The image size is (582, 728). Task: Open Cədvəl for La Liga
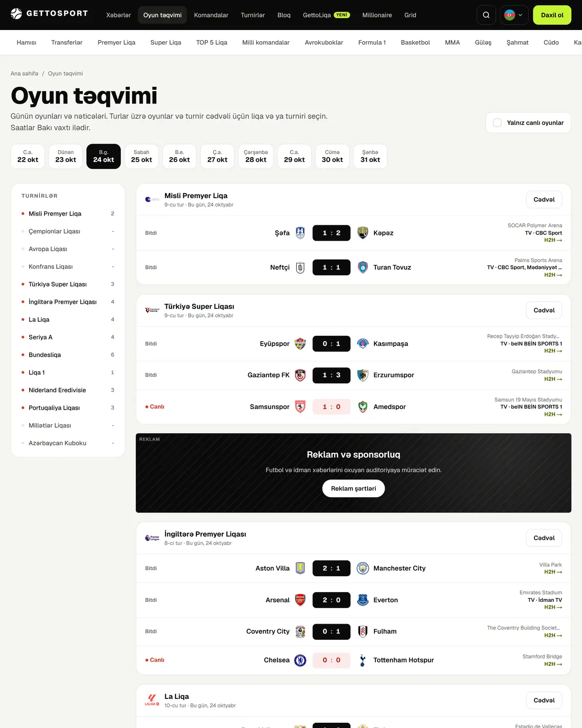click(544, 700)
